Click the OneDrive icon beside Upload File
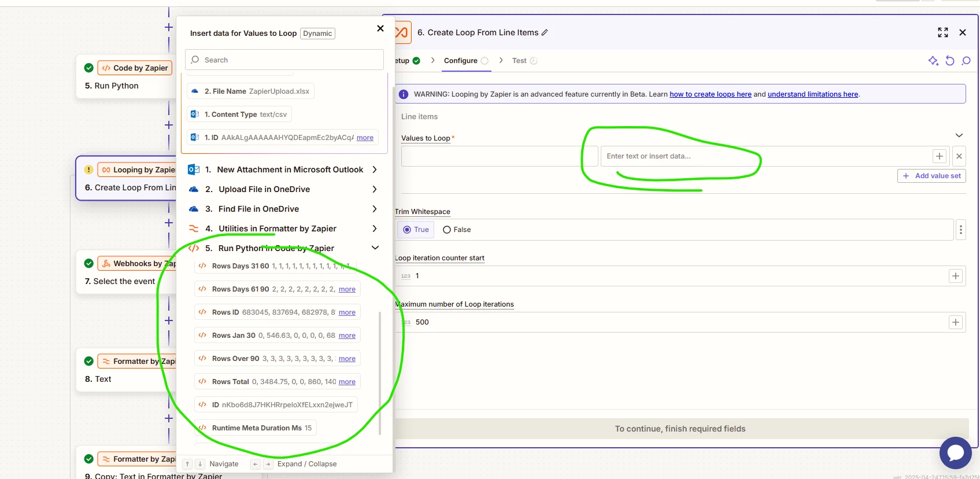 click(194, 189)
